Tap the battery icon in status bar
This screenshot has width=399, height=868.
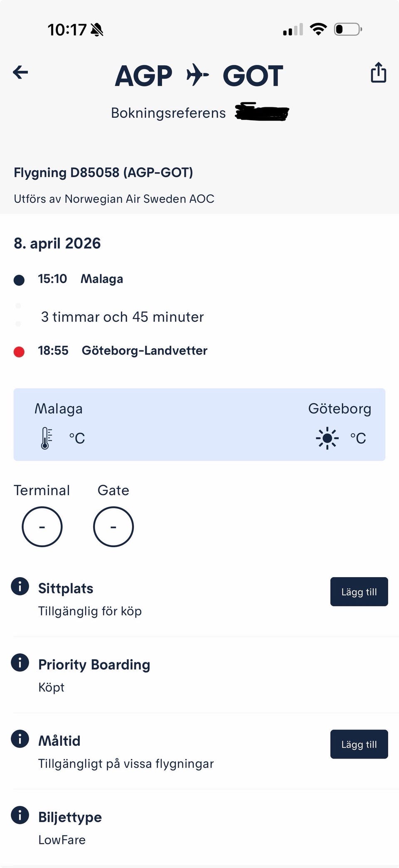point(348,30)
